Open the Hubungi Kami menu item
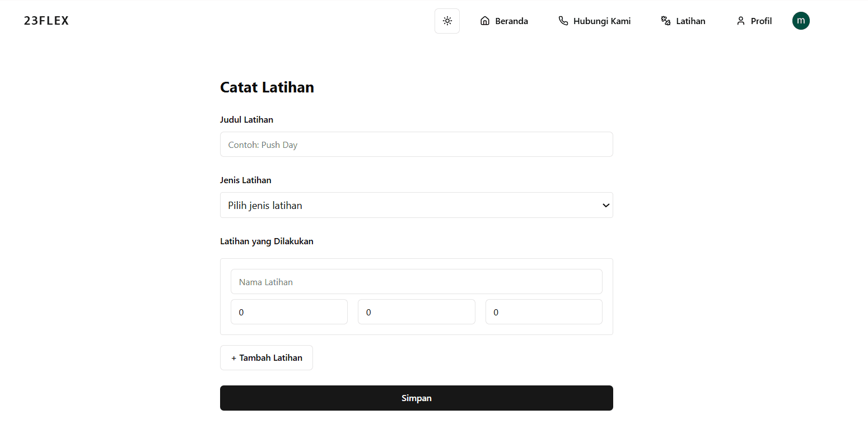Viewport: 868px width, 442px height. 602,21
